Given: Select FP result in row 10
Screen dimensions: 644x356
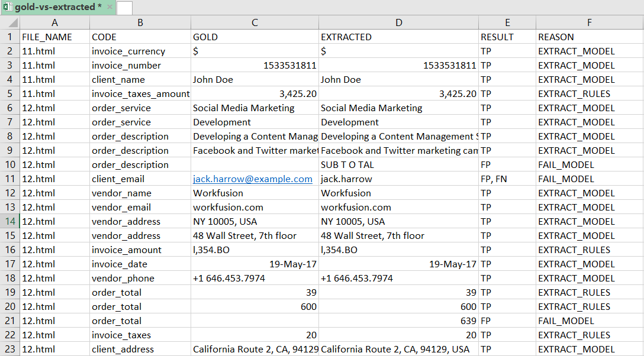Looking at the screenshot, I should tap(507, 164).
